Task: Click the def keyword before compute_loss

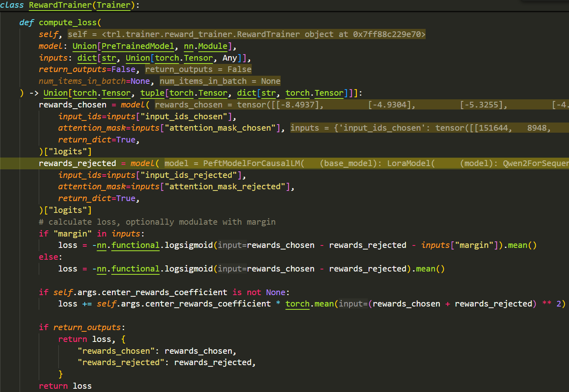Action: 26,22
